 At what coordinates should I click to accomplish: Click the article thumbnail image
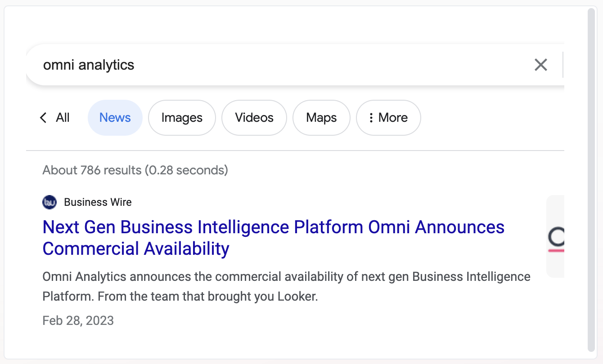555,236
